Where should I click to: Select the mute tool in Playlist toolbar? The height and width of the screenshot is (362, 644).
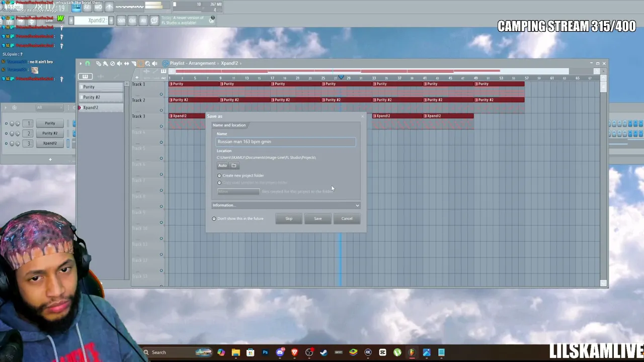point(119,63)
